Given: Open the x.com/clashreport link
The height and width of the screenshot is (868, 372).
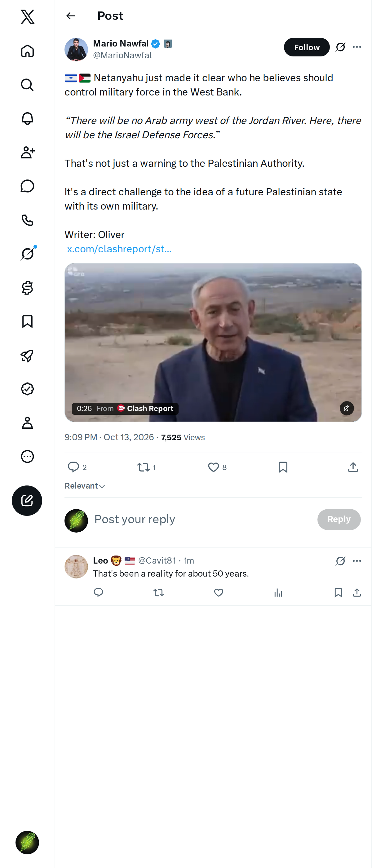Looking at the screenshot, I should [119, 249].
